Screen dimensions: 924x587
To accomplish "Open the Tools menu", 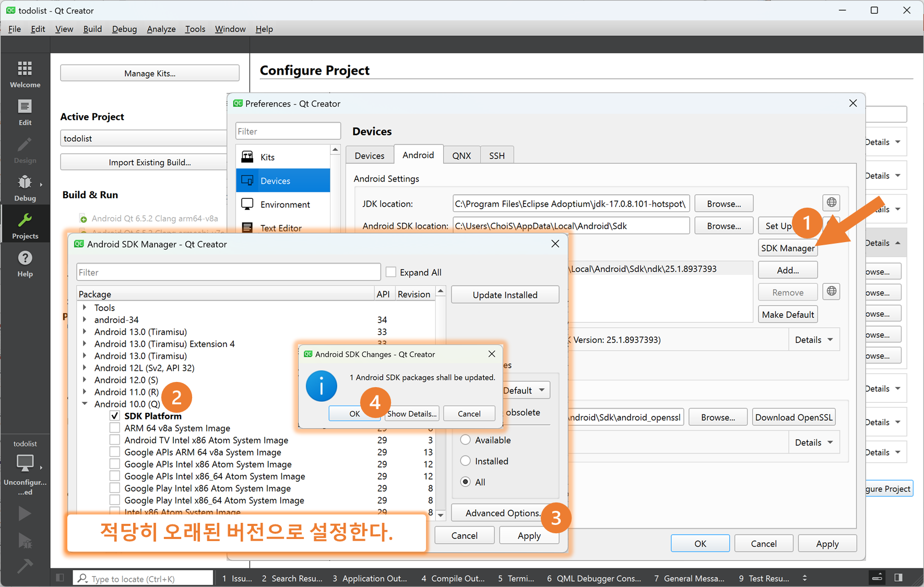I will click(x=195, y=29).
